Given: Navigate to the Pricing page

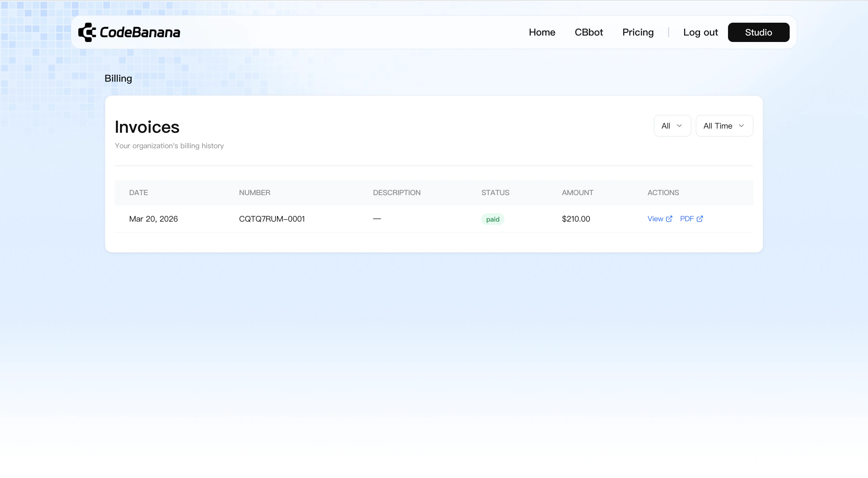Looking at the screenshot, I should [x=638, y=33].
